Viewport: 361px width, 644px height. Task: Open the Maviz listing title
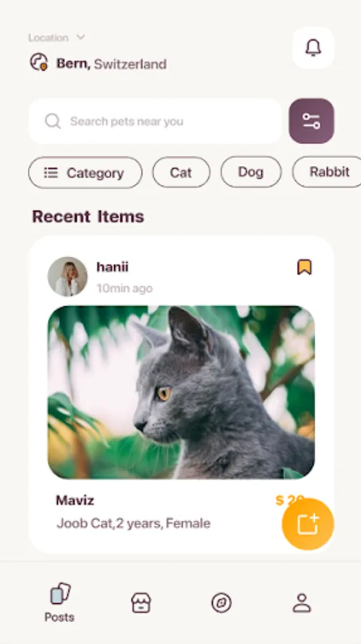[x=74, y=500]
